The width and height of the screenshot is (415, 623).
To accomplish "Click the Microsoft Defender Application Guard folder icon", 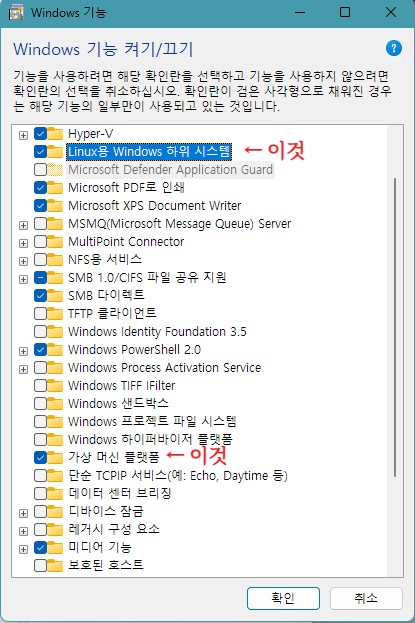I will 55,170.
